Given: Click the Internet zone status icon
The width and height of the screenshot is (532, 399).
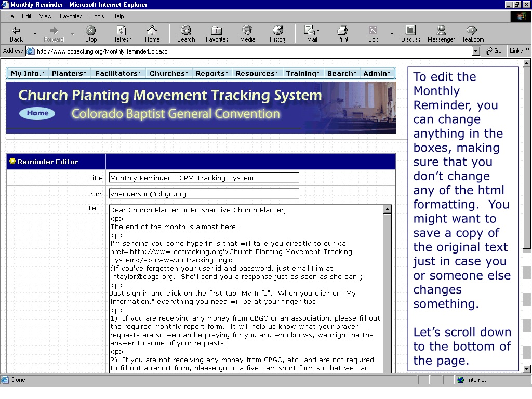Looking at the screenshot, I should coord(460,380).
